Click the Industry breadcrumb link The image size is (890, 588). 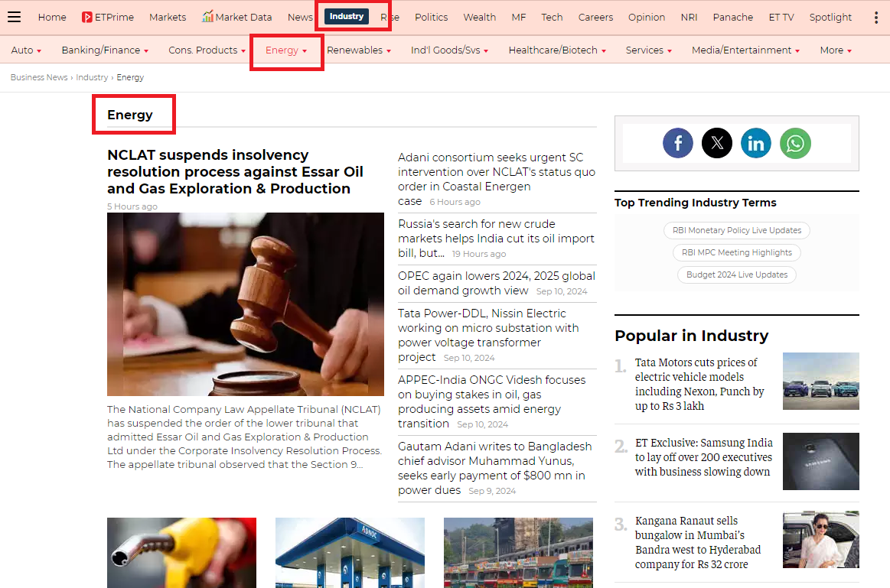(x=92, y=77)
